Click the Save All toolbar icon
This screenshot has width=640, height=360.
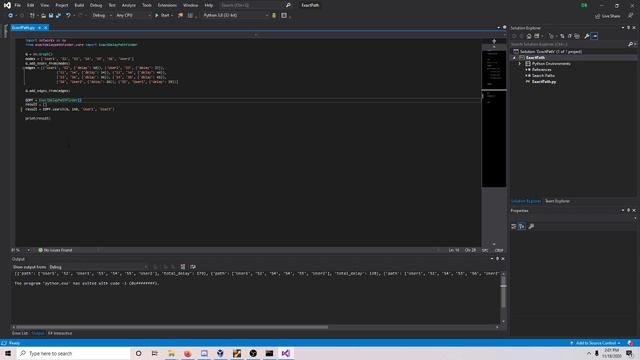point(58,16)
